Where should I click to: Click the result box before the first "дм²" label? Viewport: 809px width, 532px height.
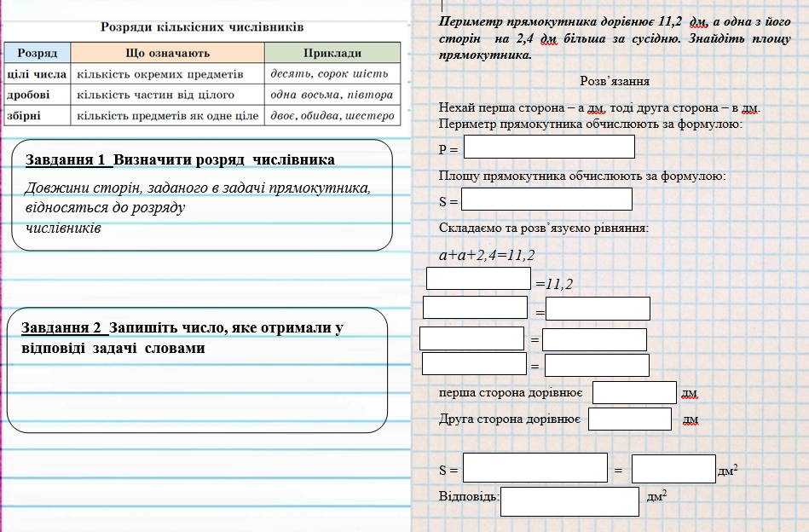[673, 469]
